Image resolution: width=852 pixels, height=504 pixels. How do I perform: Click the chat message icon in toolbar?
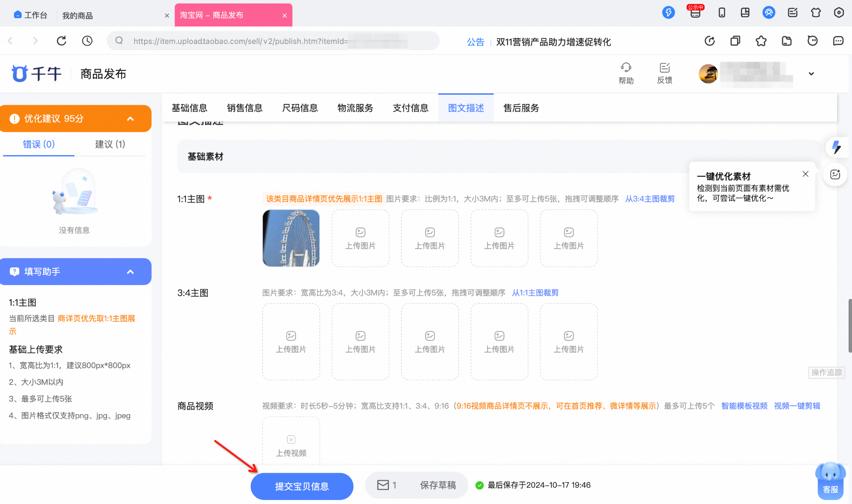click(838, 41)
